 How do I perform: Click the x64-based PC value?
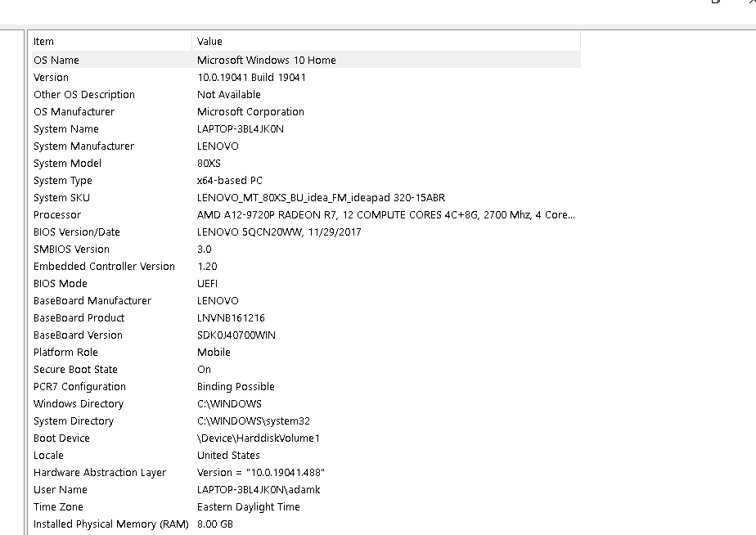point(230,181)
